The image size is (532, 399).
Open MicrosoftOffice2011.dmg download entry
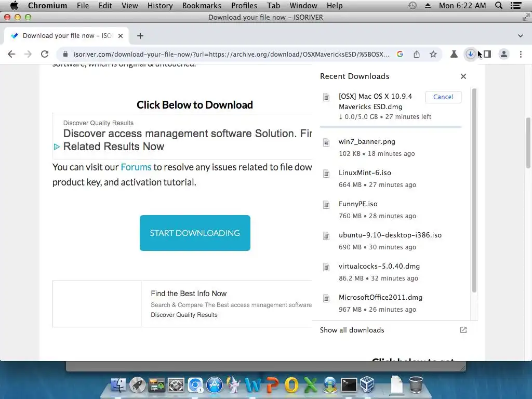(391, 303)
